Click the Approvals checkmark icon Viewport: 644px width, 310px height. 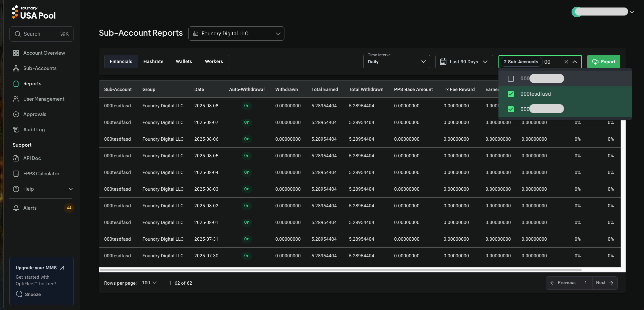tap(16, 114)
